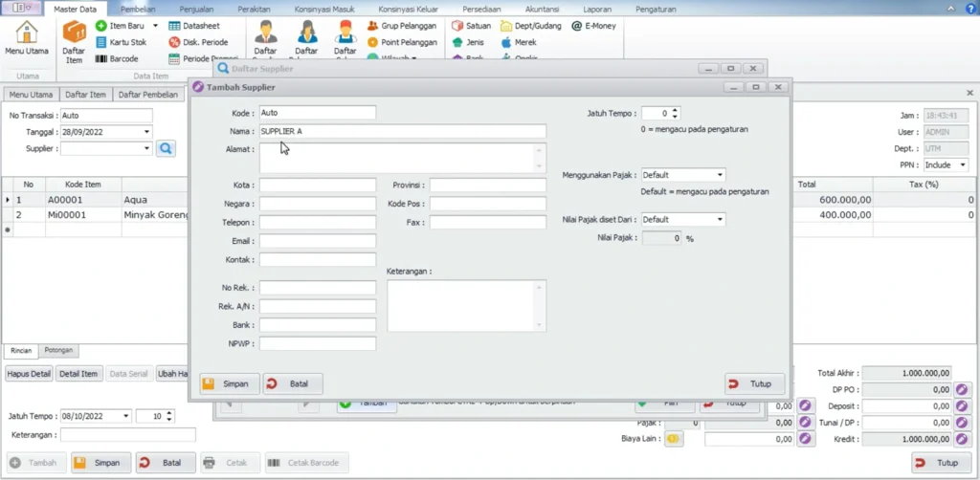
Task: Click the supplier search magnifier button
Action: click(166, 148)
